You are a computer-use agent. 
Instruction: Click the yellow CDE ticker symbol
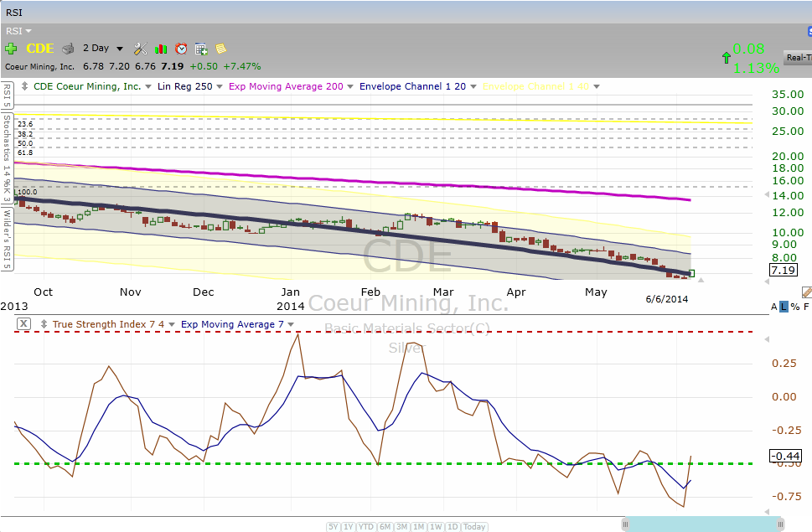40,48
